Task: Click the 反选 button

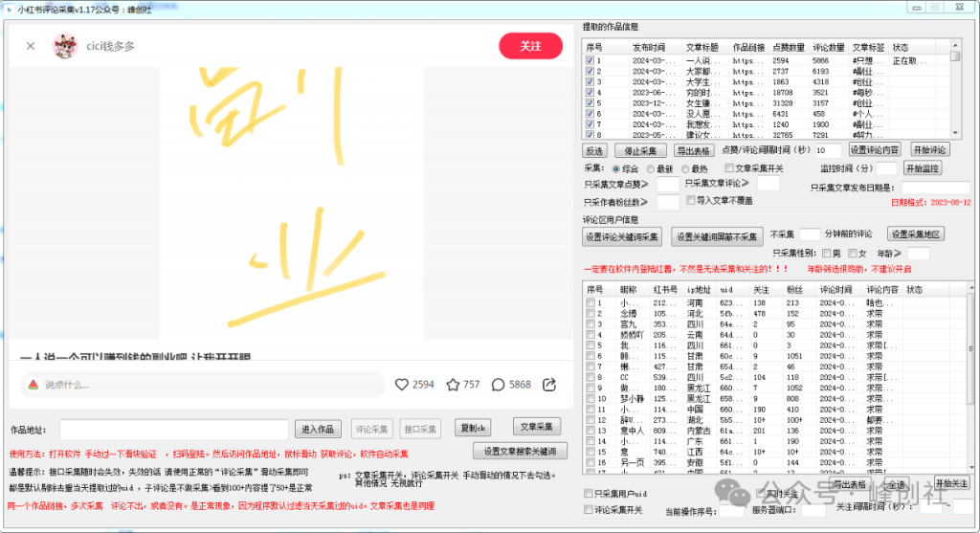Action: tap(594, 150)
